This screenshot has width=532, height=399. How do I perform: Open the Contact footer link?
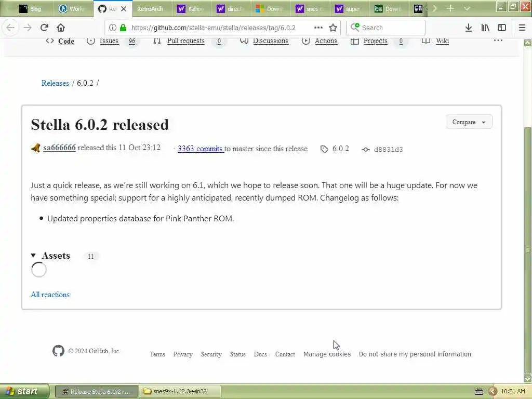click(x=285, y=354)
